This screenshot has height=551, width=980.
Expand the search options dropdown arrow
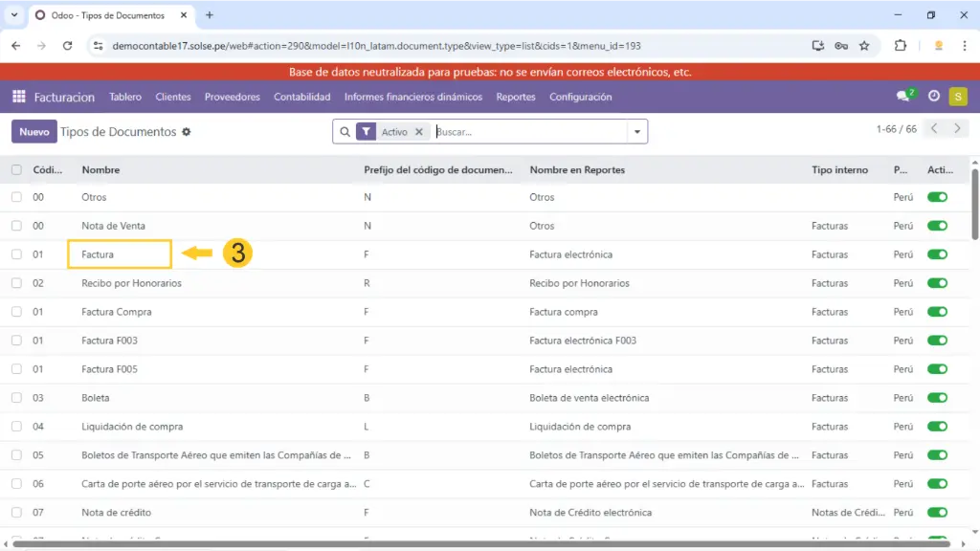[637, 132]
